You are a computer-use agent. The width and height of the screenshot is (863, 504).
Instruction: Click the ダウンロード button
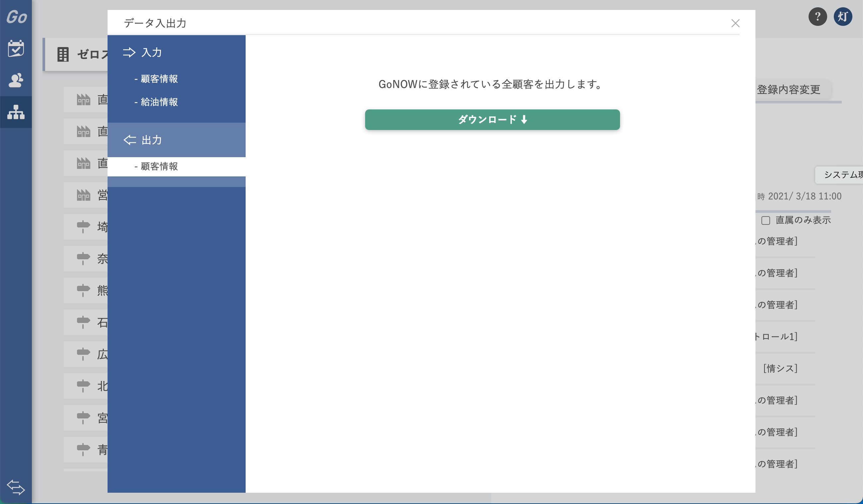click(493, 119)
